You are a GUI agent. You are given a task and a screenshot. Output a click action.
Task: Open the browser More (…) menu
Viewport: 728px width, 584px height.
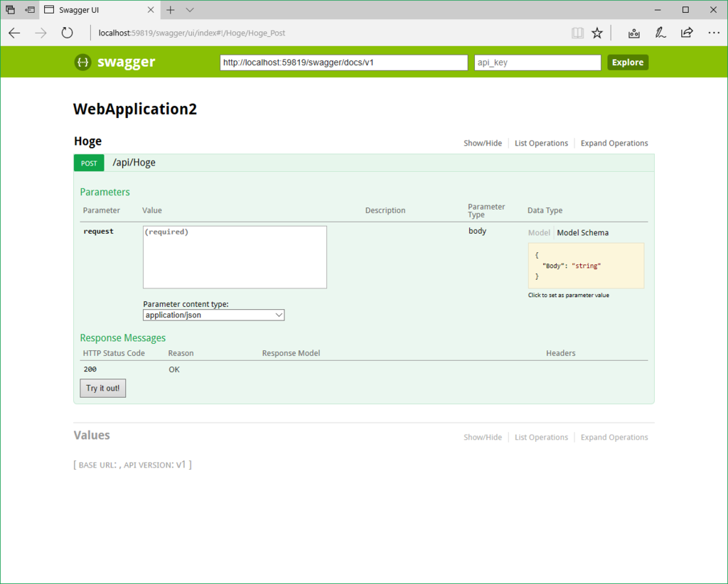(x=714, y=33)
